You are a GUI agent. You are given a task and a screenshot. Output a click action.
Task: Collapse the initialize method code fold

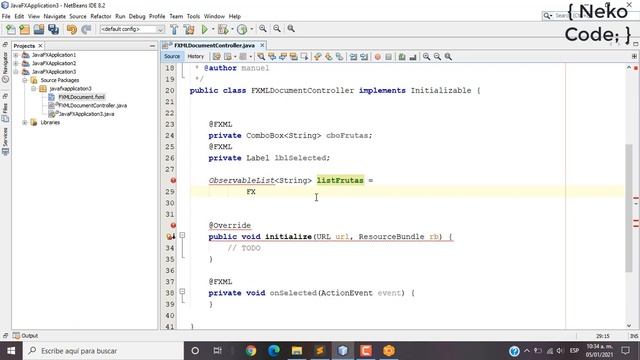[182, 236]
